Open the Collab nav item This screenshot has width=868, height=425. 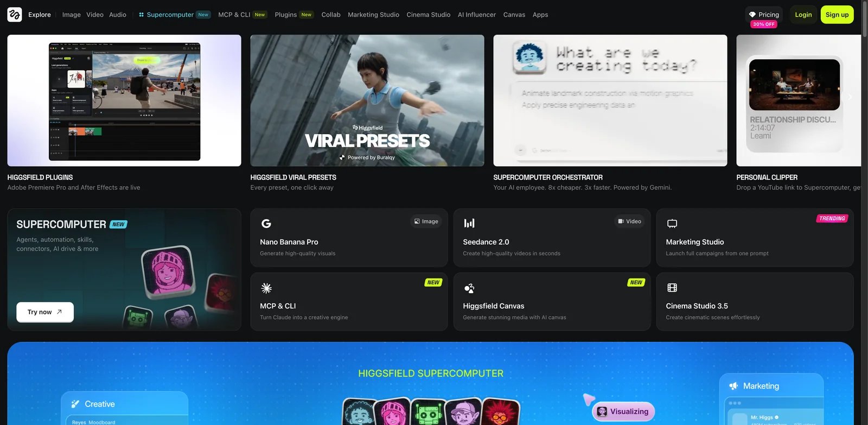pos(331,15)
